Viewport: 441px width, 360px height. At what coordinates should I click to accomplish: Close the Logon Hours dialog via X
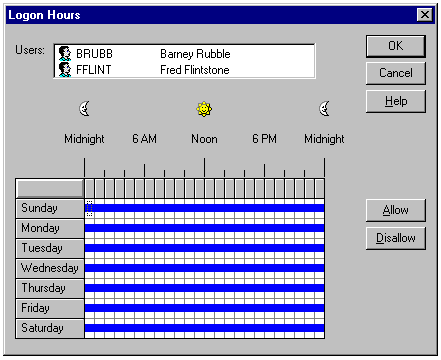[x=425, y=15]
